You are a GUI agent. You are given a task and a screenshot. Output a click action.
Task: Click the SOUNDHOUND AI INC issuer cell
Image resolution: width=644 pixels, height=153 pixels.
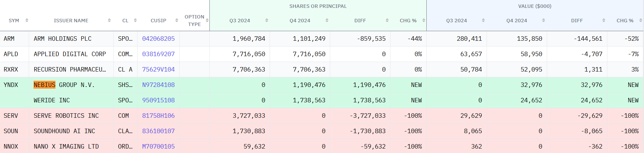tap(64, 131)
